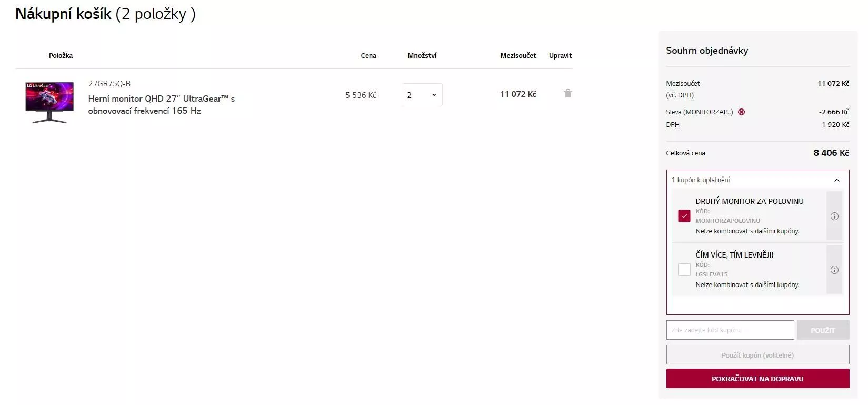Click the unit price 5 536 Kč
The width and height of the screenshot is (868, 405).
361,95
